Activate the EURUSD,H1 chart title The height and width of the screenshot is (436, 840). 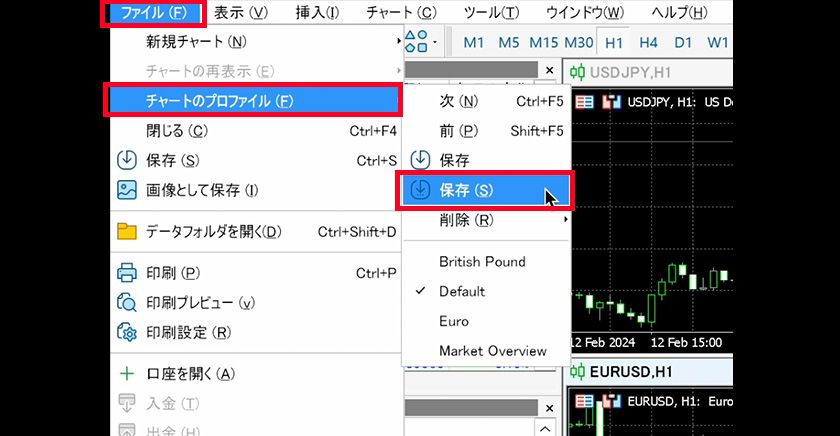click(x=631, y=372)
